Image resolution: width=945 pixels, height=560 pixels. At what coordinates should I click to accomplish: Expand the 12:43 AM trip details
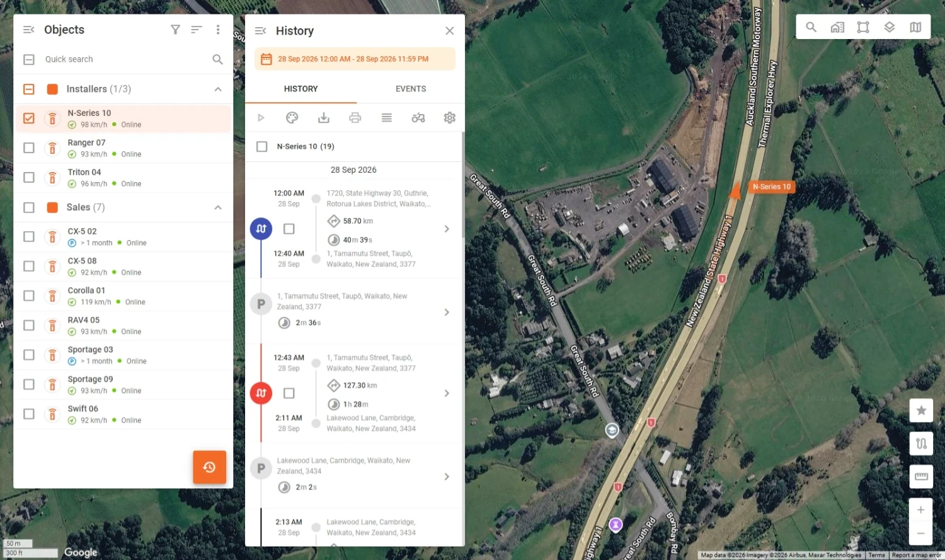pos(447,394)
